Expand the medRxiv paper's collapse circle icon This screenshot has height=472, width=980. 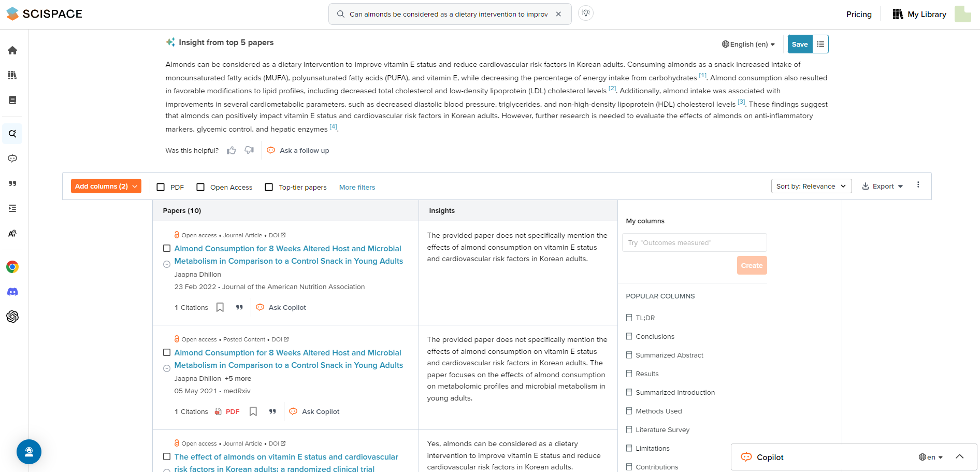pyautogui.click(x=167, y=368)
